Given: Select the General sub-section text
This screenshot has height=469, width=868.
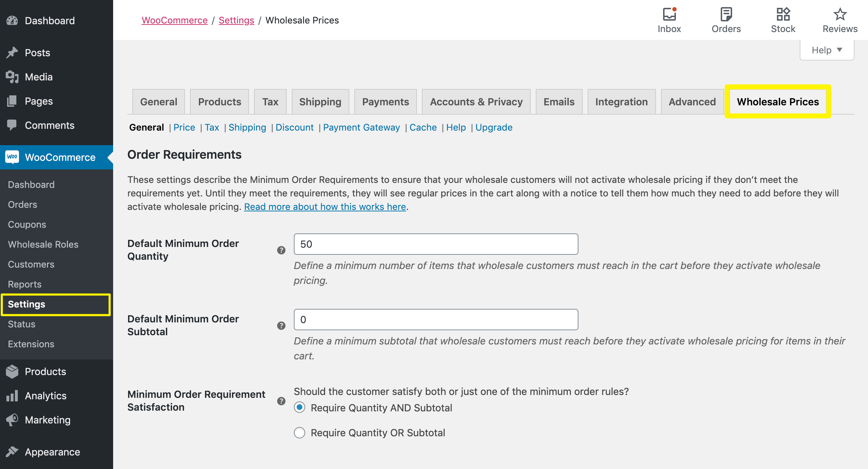Looking at the screenshot, I should [147, 127].
